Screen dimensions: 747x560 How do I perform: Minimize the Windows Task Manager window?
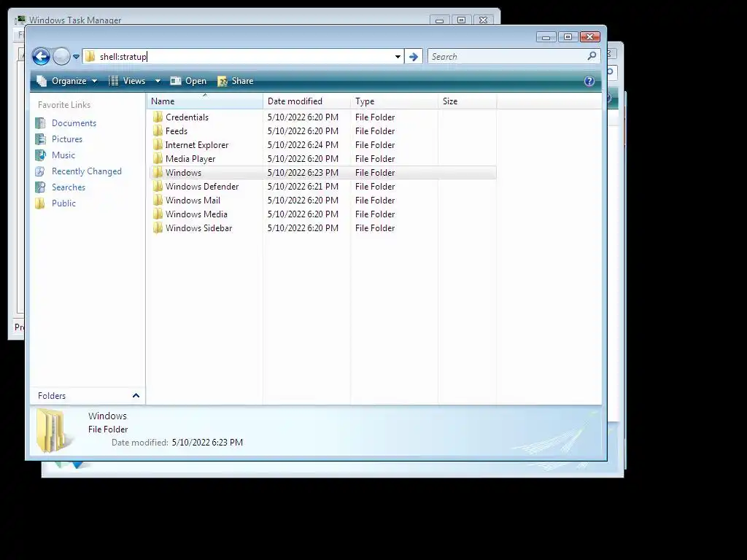(440, 20)
